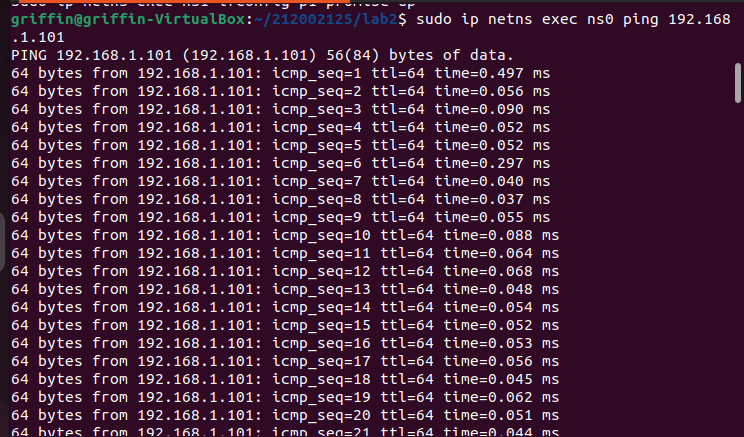Click the green griffin@griffin-VirtualBox prompt text

click(x=129, y=19)
